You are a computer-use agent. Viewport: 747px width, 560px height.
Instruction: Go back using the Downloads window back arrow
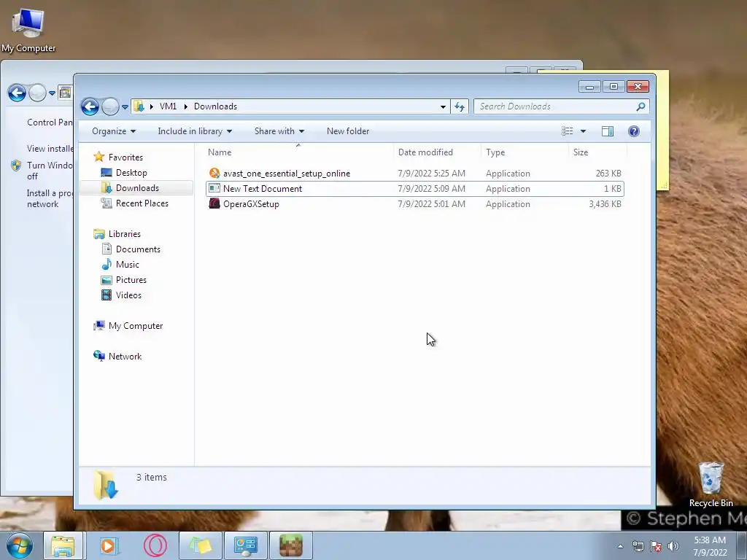pos(90,106)
